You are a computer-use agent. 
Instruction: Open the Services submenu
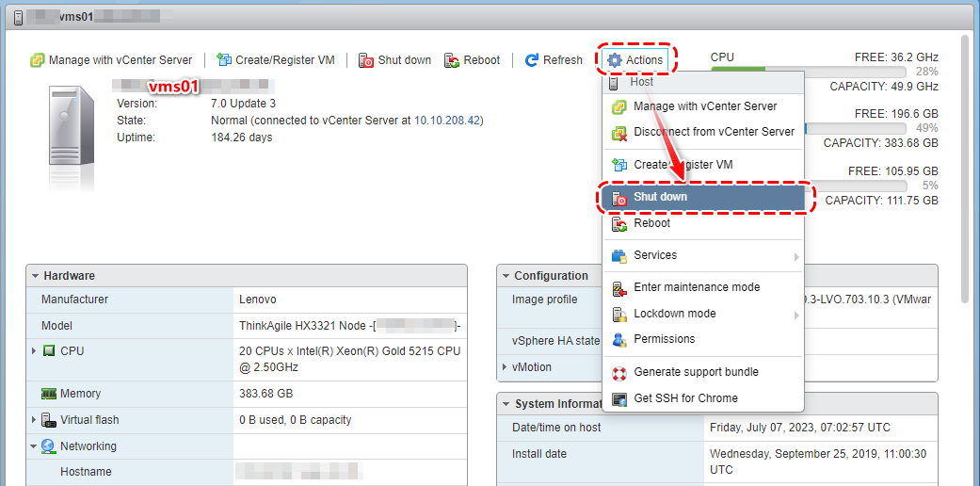[655, 256]
